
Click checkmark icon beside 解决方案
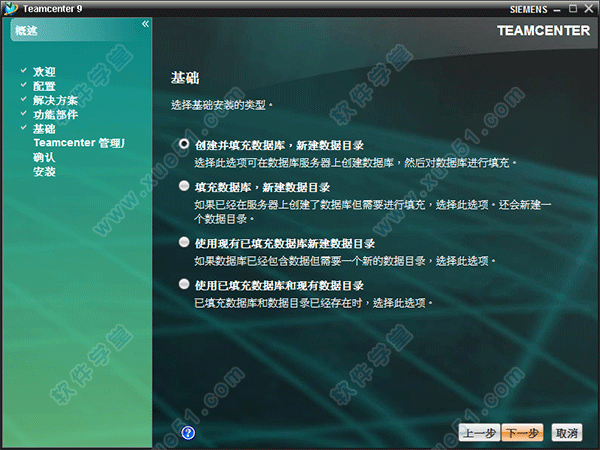[x=24, y=99]
